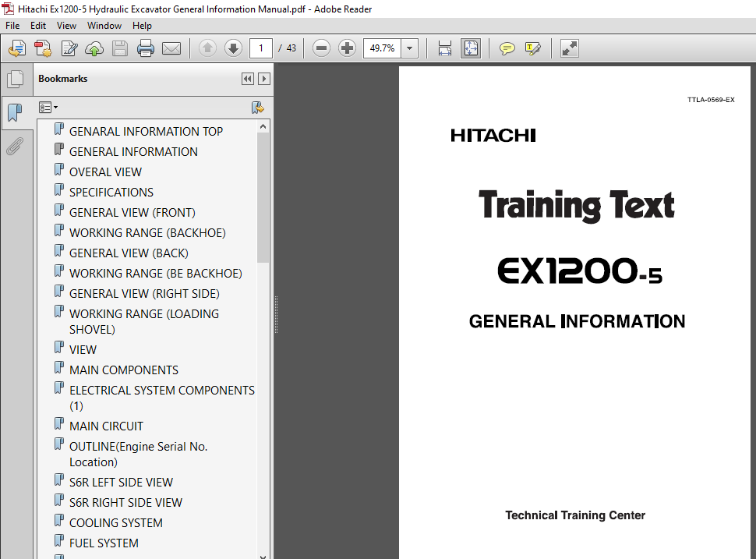Select the FUEL SYSTEM bookmark
Screen dimensions: 756x559
pyautogui.click(x=104, y=543)
